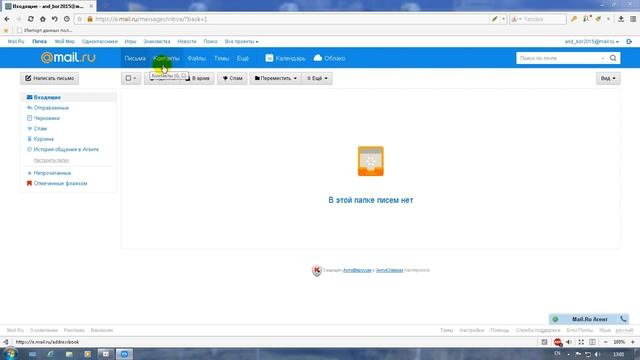Screen dimensions: 640x360
Task: Open the Файлы tab
Action: (x=196, y=58)
